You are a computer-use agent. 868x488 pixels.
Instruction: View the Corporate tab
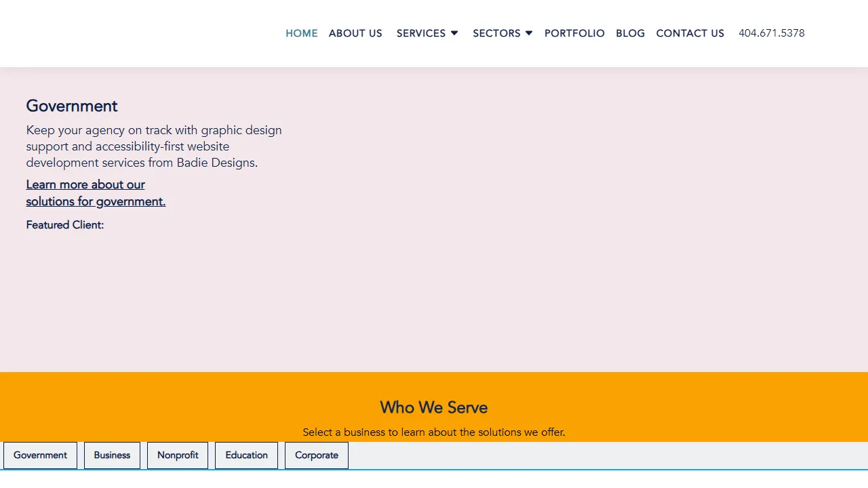pyautogui.click(x=316, y=455)
